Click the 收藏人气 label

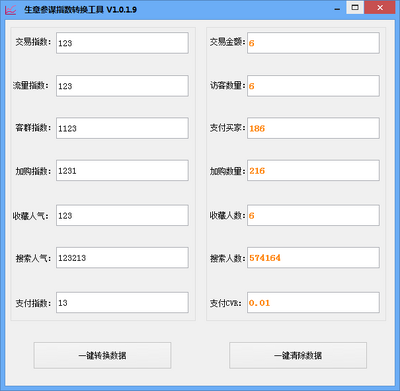click(x=31, y=216)
